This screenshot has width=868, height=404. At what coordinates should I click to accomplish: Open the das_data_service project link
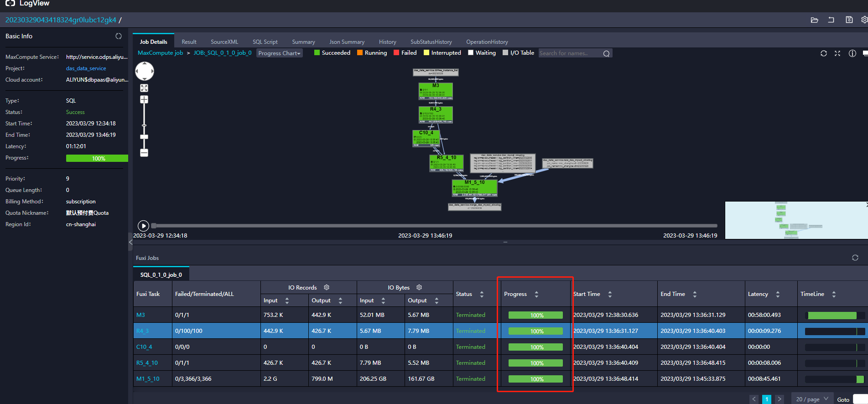point(86,68)
